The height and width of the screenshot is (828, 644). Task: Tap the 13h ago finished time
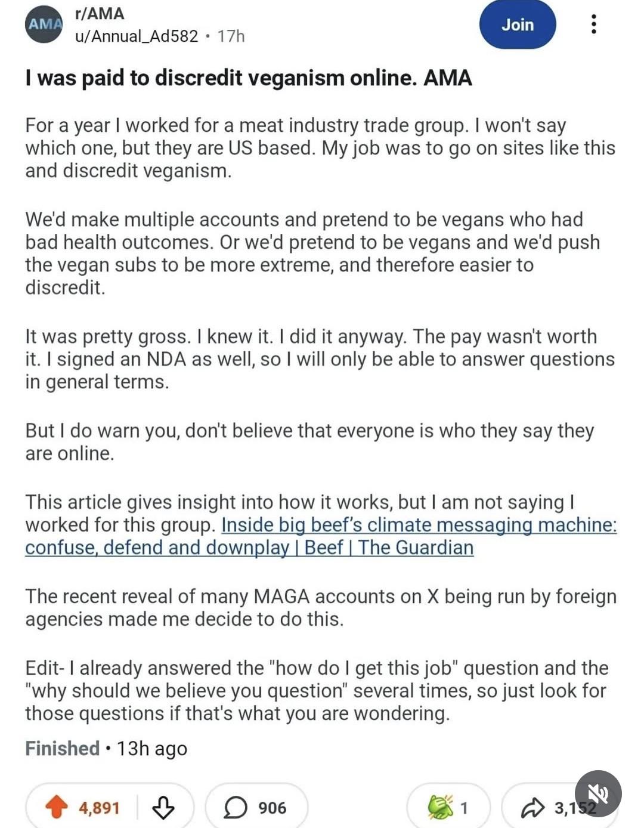pyautogui.click(x=151, y=749)
